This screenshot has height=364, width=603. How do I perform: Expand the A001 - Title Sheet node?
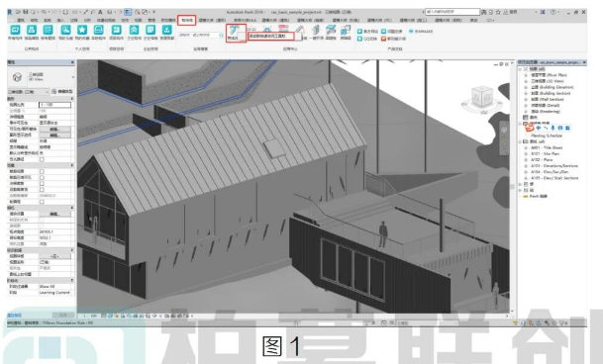(526, 147)
